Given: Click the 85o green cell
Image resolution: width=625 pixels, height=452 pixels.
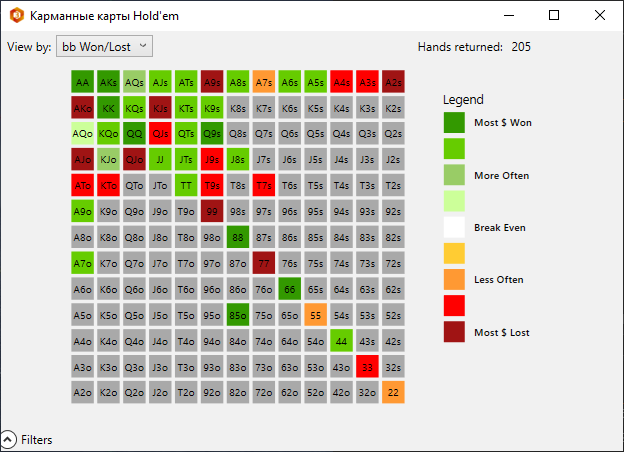Looking at the screenshot, I should (238, 315).
